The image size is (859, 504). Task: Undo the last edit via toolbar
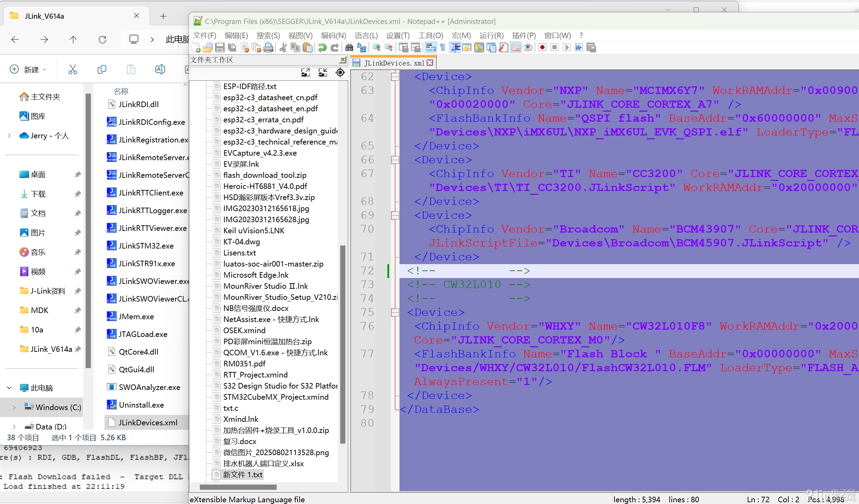pos(323,47)
